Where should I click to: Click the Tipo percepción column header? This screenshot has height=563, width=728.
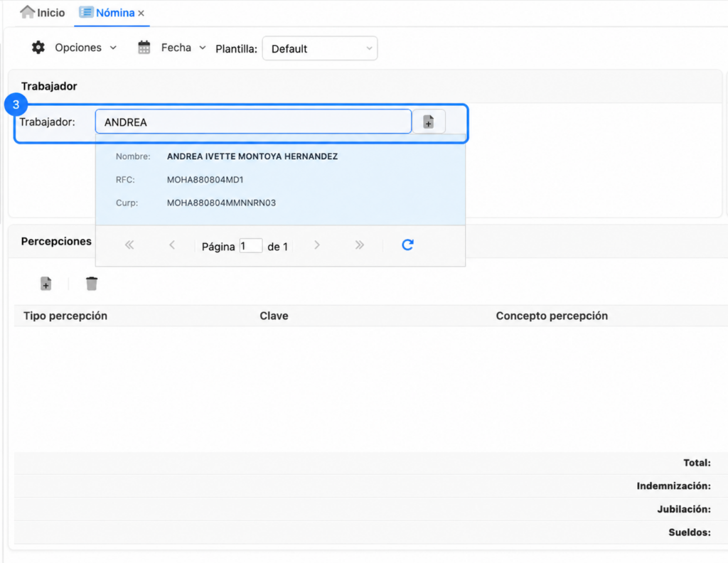tap(65, 316)
